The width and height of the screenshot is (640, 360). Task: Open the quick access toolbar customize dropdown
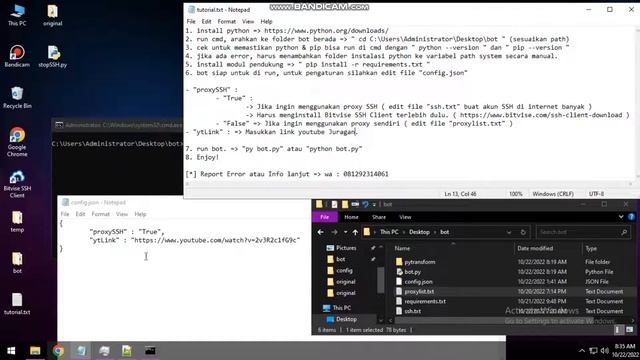(374, 204)
